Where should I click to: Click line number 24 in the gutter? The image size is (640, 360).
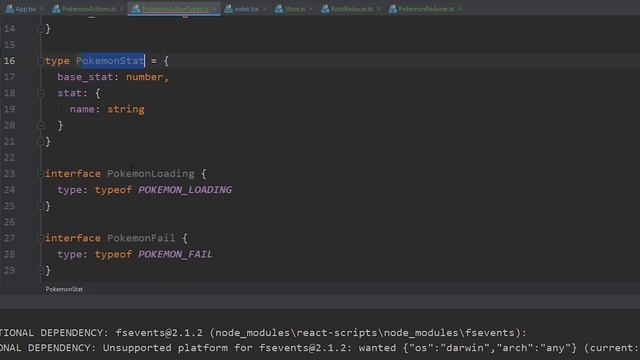[9, 190]
